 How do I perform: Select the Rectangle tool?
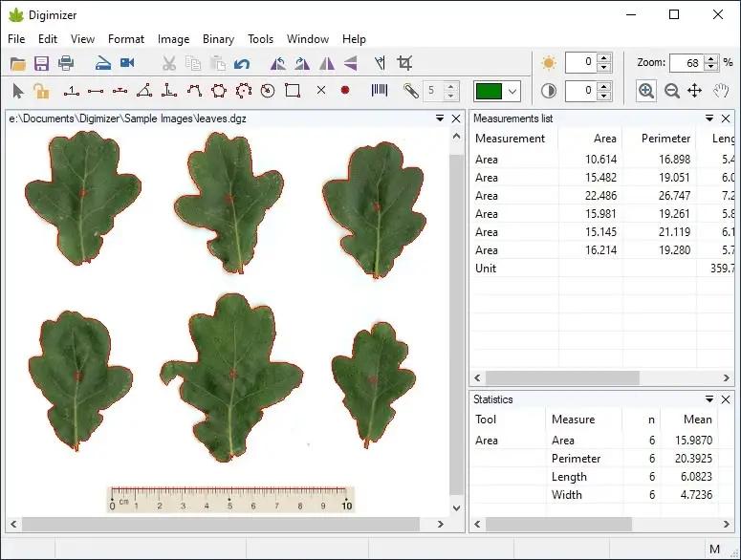click(x=293, y=91)
